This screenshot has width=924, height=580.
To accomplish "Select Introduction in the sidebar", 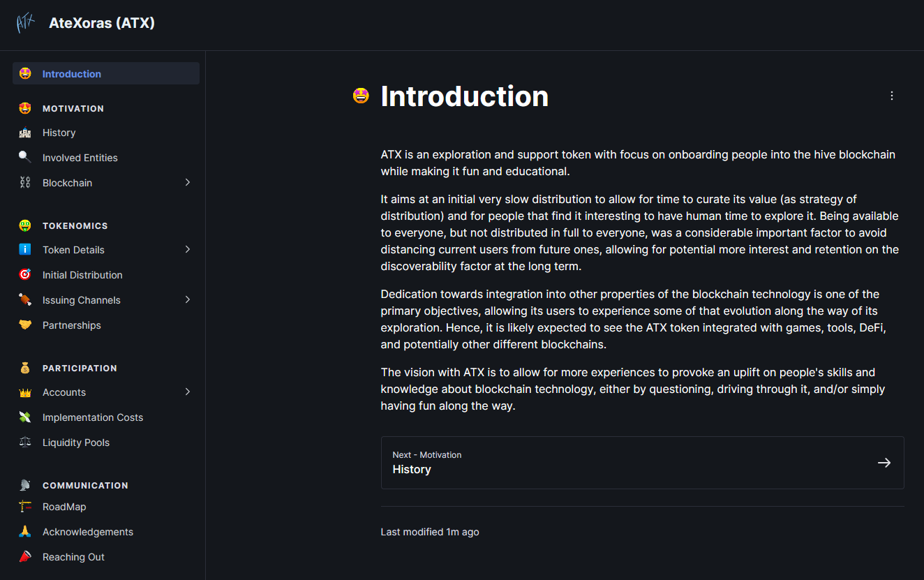I will 106,73.
